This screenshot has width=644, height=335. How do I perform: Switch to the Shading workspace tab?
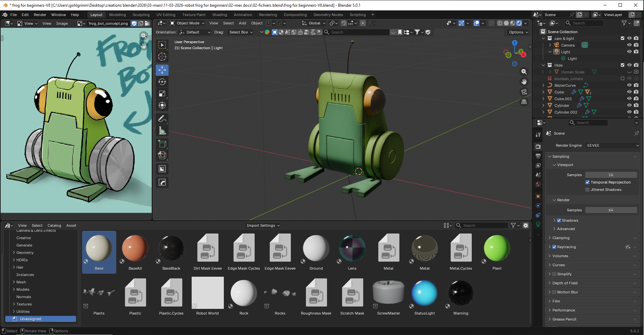219,15
